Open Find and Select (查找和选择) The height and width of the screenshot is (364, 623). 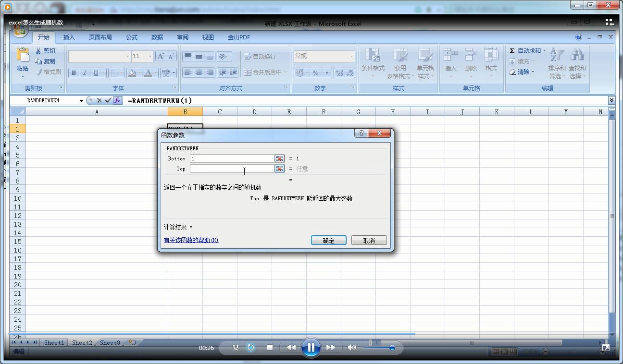coord(577,63)
